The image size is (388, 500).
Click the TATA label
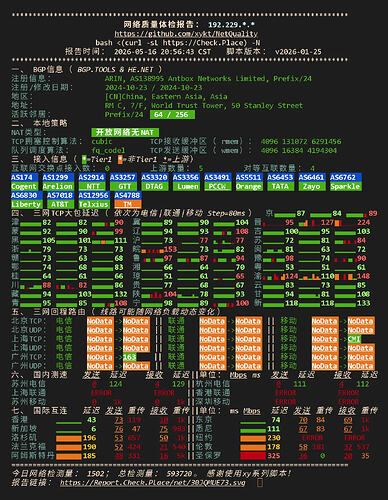280,186
